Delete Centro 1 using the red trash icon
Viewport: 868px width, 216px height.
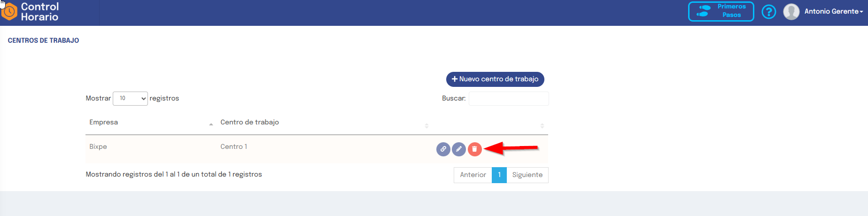click(475, 149)
